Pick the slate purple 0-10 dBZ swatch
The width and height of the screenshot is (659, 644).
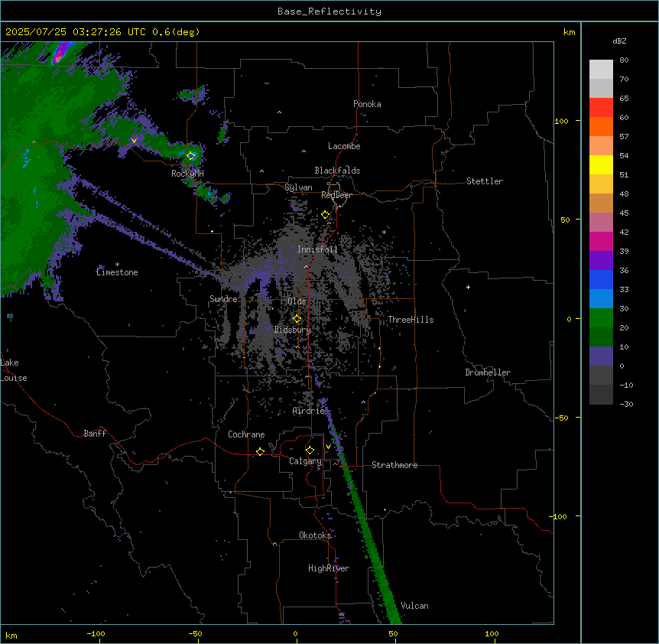tap(601, 356)
